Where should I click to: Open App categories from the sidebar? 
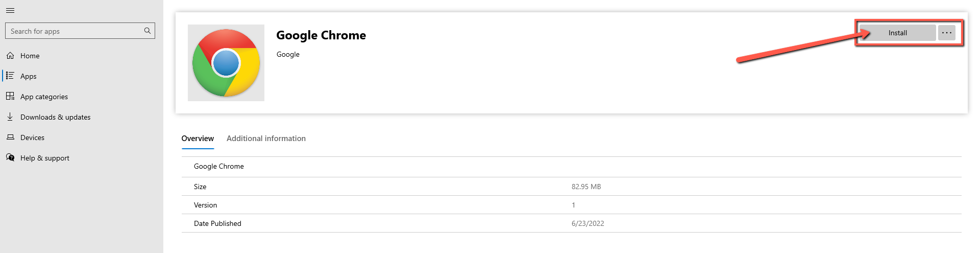click(44, 97)
